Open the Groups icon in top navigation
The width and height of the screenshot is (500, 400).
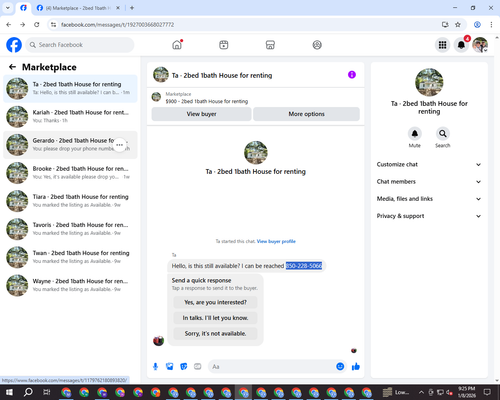tap(317, 45)
